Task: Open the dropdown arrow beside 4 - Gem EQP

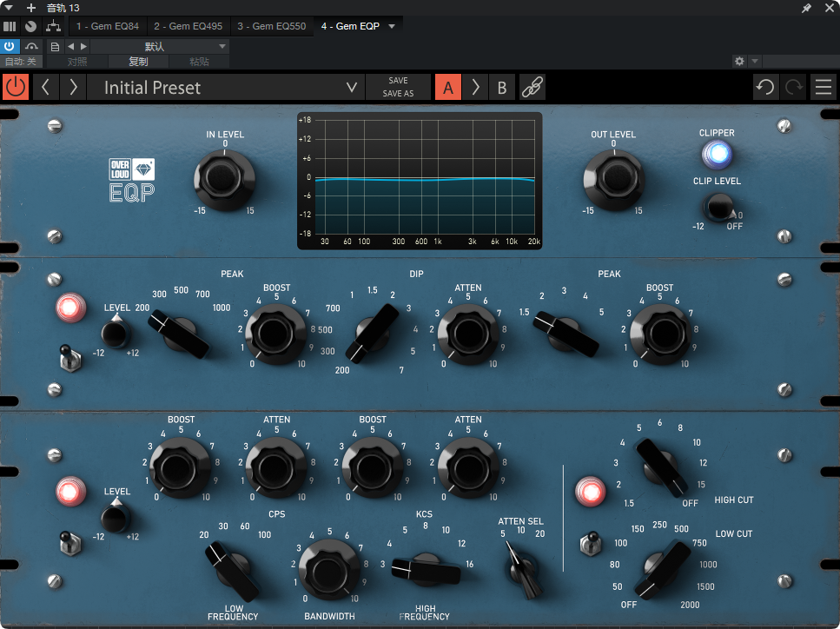Action: (x=392, y=26)
